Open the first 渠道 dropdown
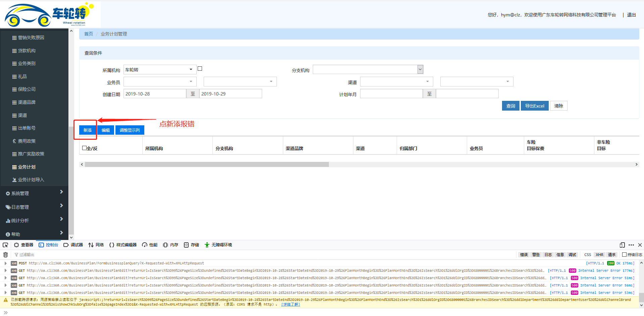The width and height of the screenshot is (644, 316). click(x=396, y=82)
